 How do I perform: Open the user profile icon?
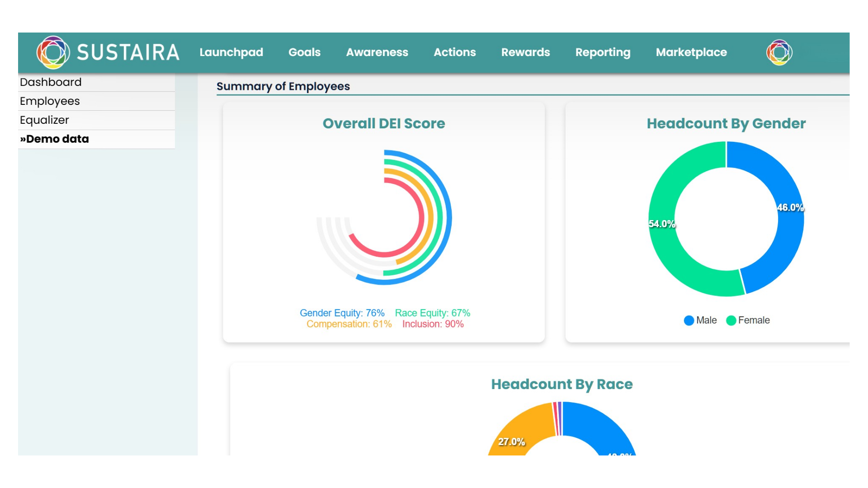[779, 52]
